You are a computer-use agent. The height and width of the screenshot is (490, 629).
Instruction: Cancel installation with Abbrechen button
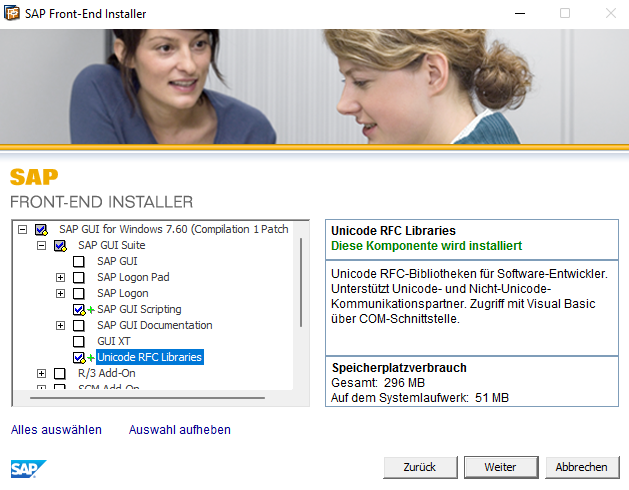click(x=582, y=467)
